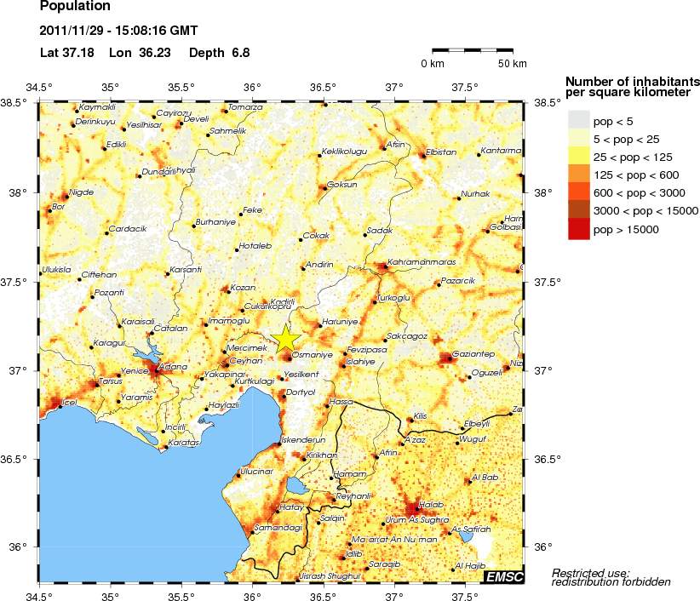This screenshot has width=700, height=601.
Task: Click the 'Population' map title
Action: [75, 7]
